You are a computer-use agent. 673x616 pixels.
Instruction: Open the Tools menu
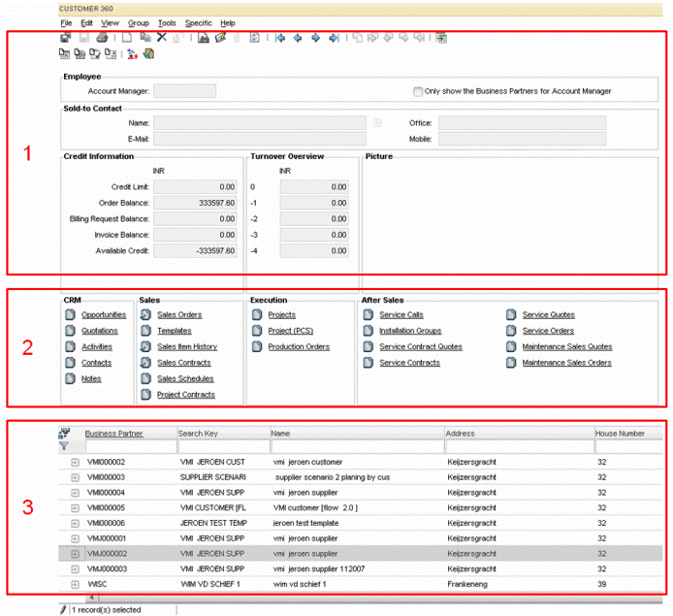pyautogui.click(x=167, y=22)
